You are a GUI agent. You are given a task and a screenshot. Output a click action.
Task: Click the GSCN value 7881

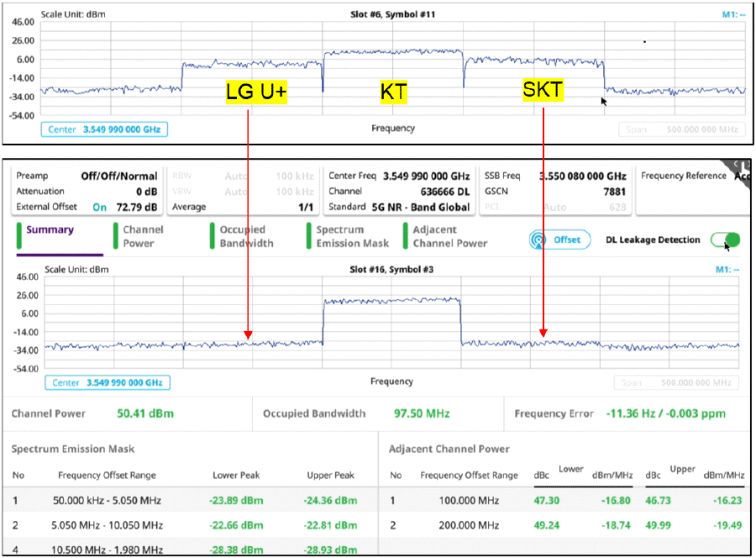tap(614, 192)
